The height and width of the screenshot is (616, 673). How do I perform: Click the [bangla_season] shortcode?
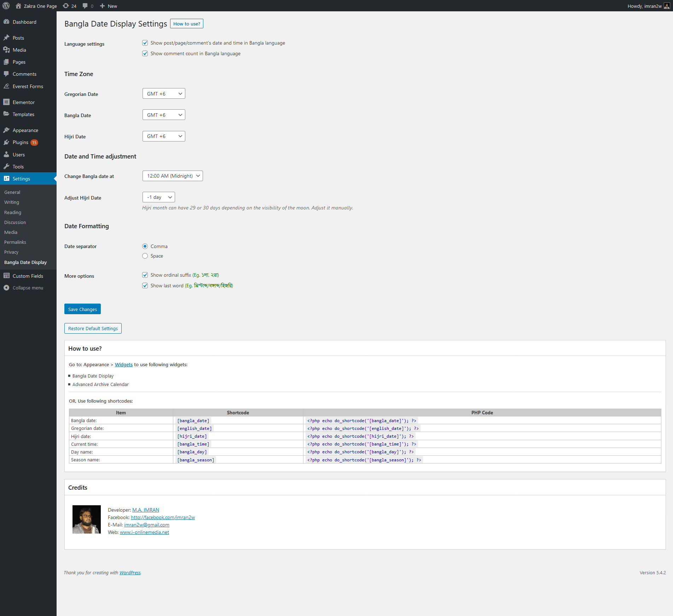196,460
